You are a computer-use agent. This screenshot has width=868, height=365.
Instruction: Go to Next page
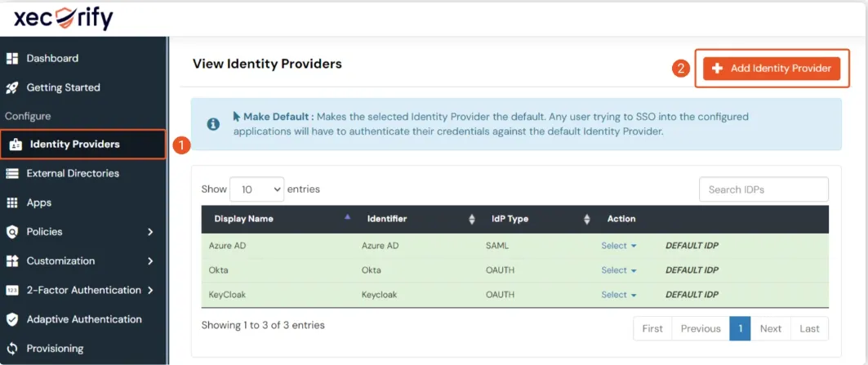771,328
